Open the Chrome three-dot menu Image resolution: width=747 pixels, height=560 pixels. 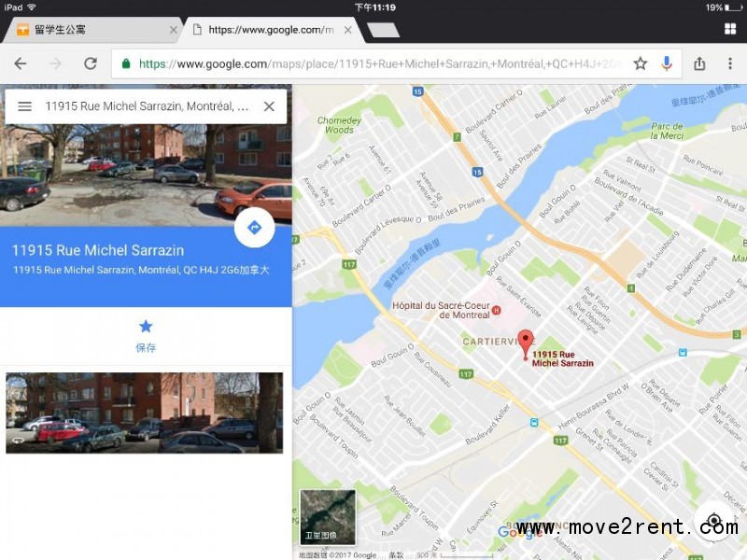coord(730,63)
